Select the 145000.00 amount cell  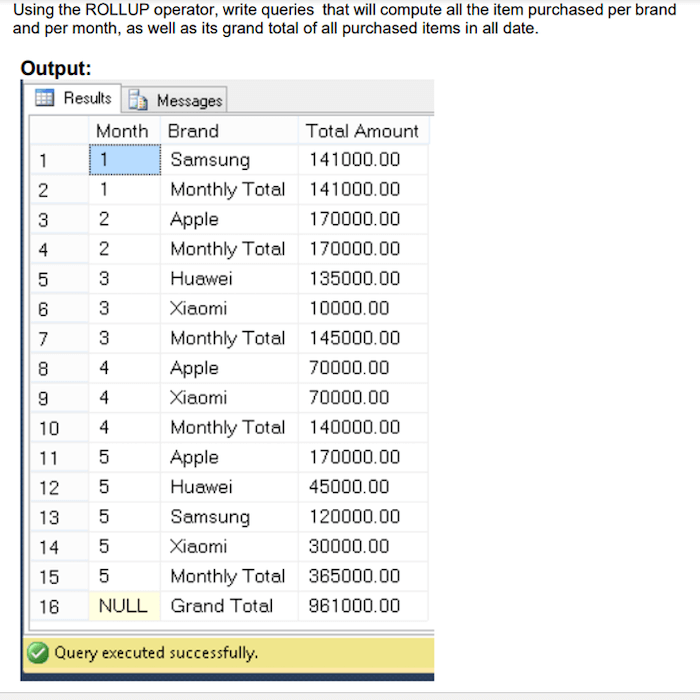point(363,338)
